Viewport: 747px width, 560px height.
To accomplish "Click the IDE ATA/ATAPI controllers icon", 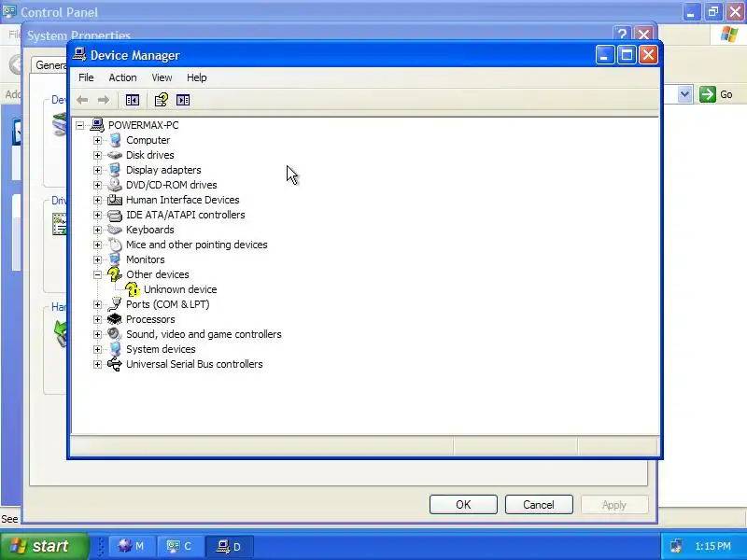I will tap(115, 216).
